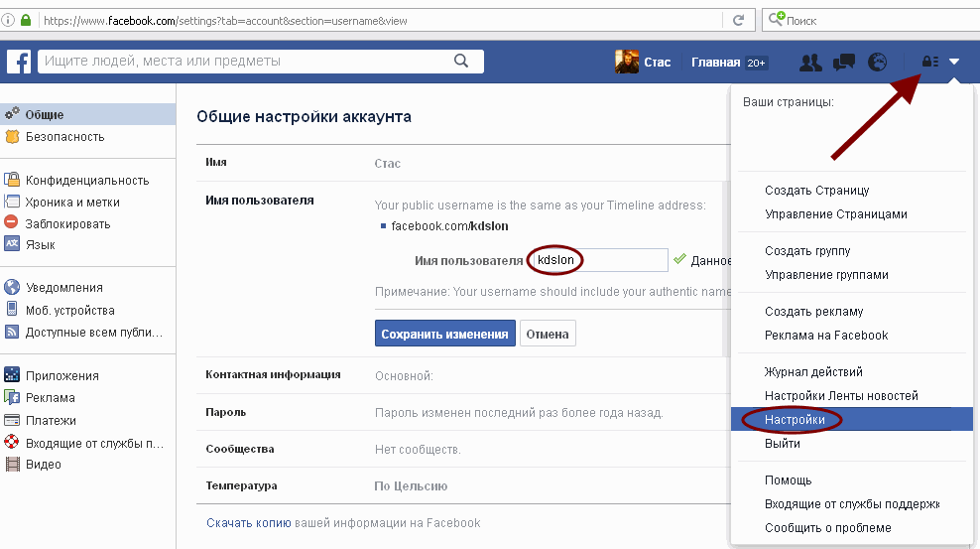Open the privacy shortcuts lock icon
Viewport: 980px width, 549px height.
[930, 62]
